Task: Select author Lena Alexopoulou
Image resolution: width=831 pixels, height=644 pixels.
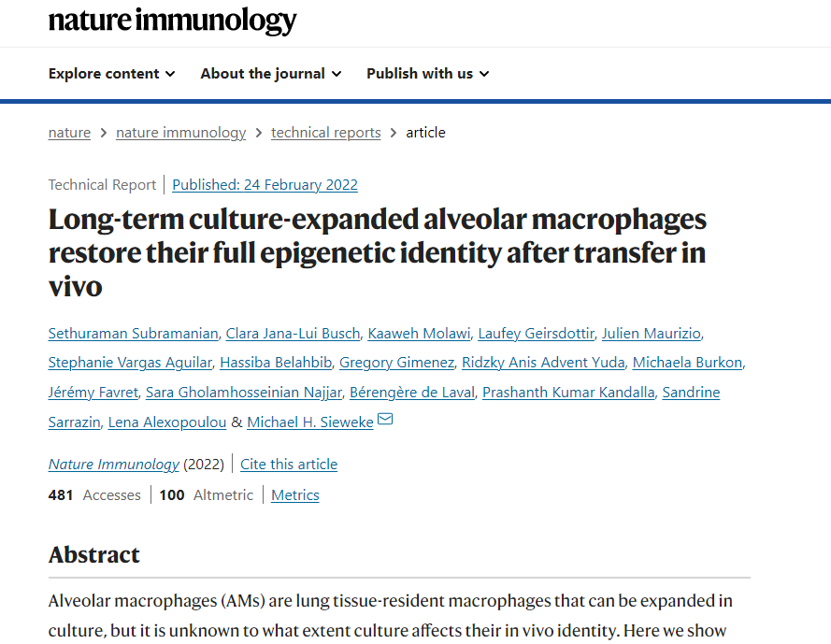Action: [167, 422]
